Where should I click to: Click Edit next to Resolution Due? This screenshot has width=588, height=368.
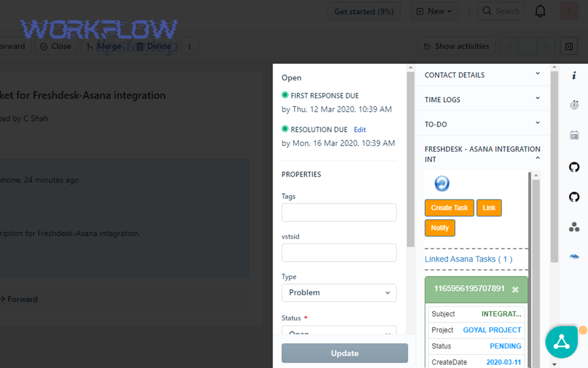[359, 130]
